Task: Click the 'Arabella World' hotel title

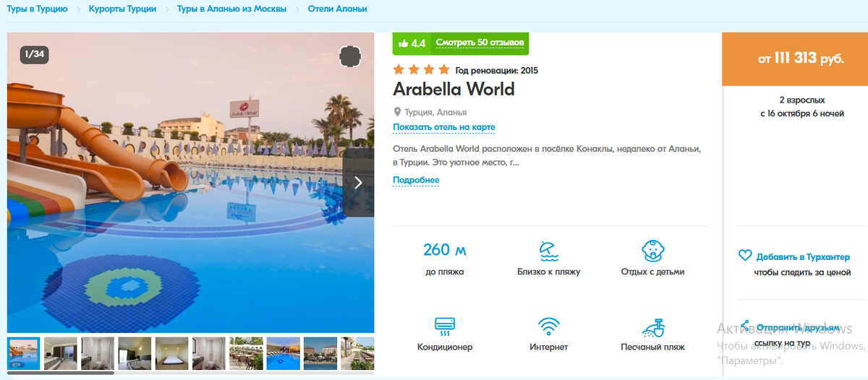Action: (454, 90)
